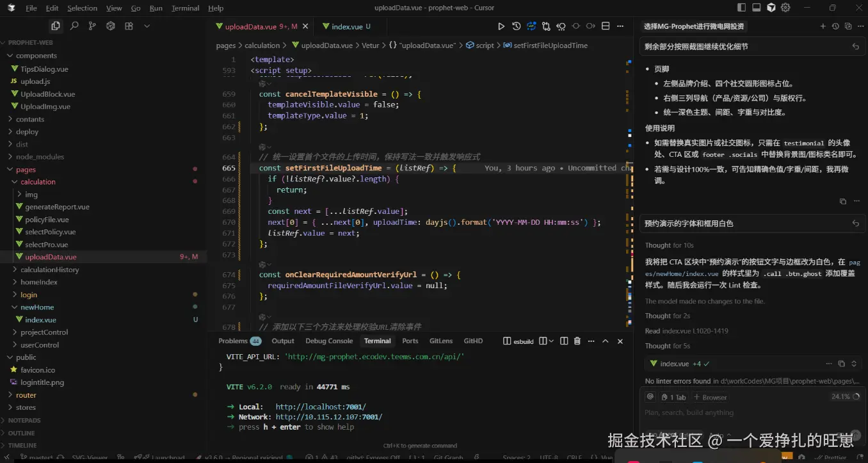Open selectPolicy.vue in explorer

(51, 232)
